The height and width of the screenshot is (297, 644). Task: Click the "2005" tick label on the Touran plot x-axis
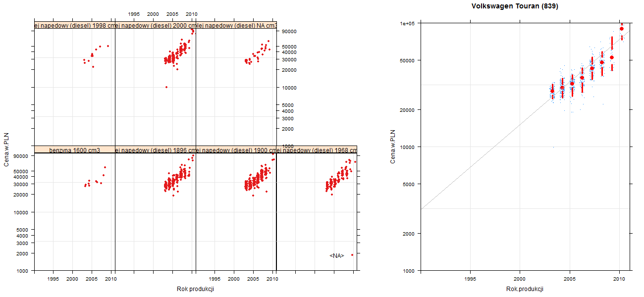[570, 279]
